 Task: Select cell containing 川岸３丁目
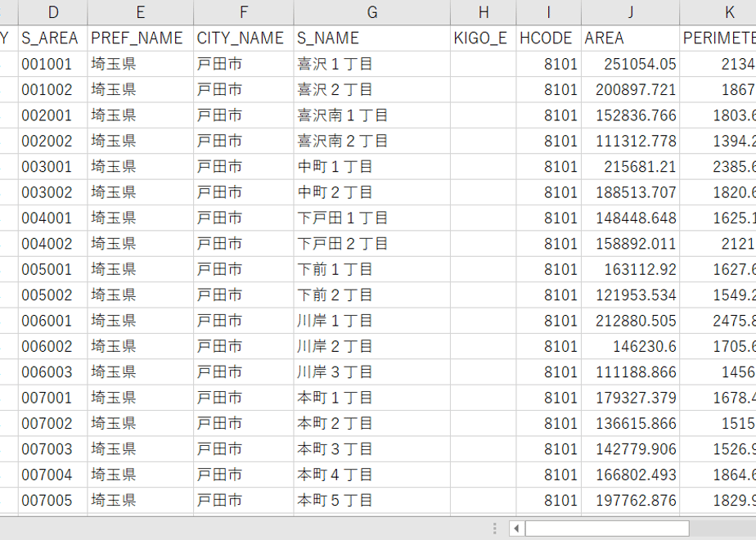(x=371, y=371)
